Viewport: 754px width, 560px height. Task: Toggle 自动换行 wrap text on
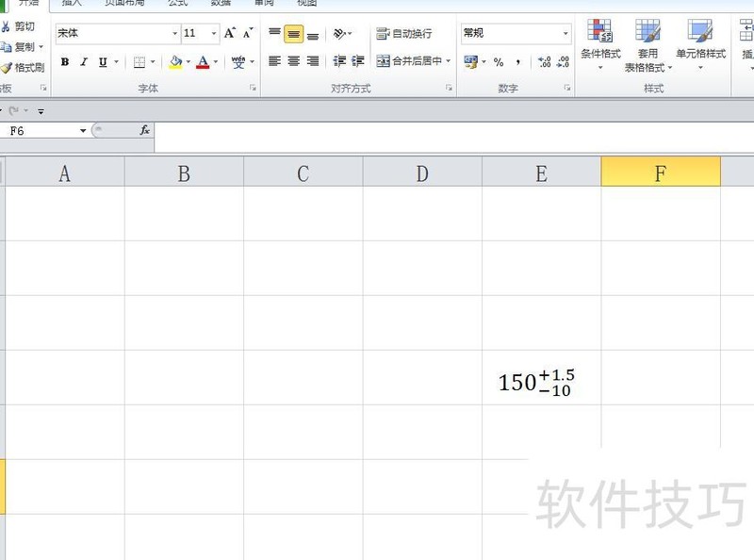(x=403, y=32)
